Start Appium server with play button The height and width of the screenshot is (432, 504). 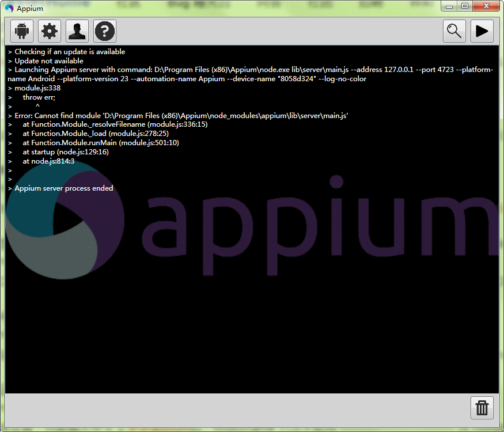(x=482, y=31)
